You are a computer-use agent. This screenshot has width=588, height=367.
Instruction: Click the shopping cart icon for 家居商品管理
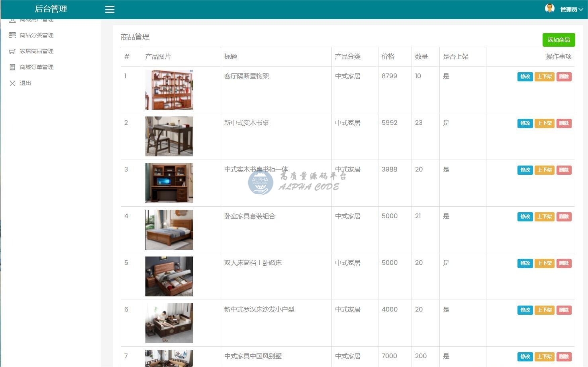12,51
